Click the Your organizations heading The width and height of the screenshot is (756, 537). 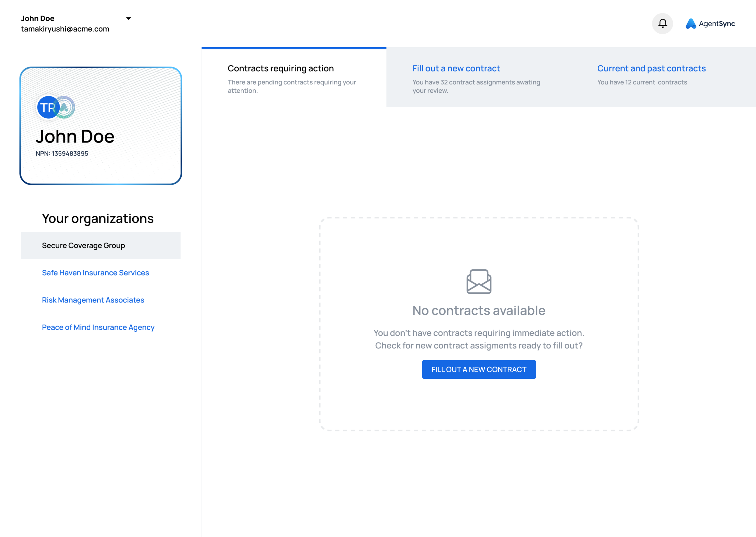tap(98, 219)
